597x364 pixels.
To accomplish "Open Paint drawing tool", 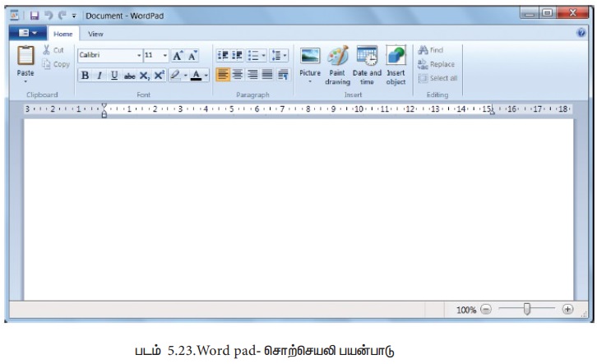I will tap(337, 57).
